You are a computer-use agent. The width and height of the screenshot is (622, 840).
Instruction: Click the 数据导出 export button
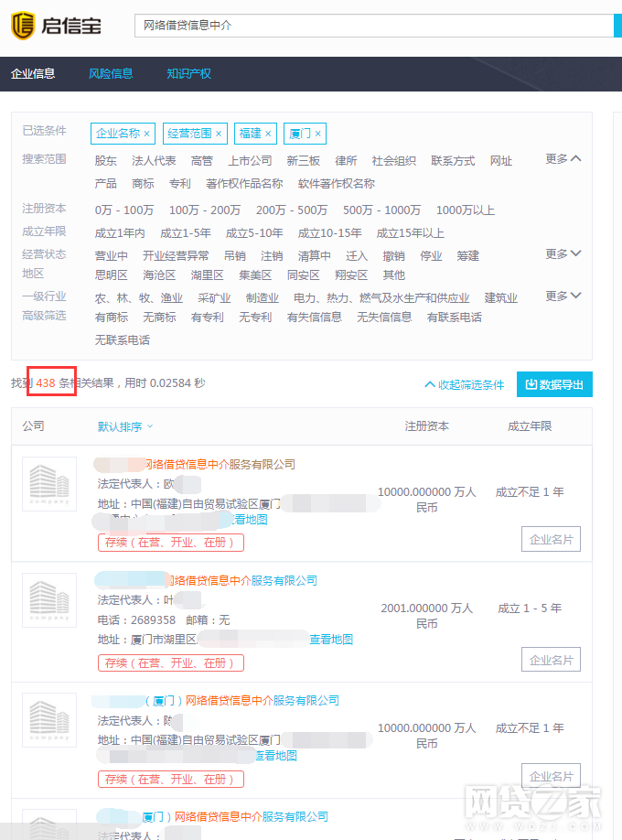[x=554, y=384]
